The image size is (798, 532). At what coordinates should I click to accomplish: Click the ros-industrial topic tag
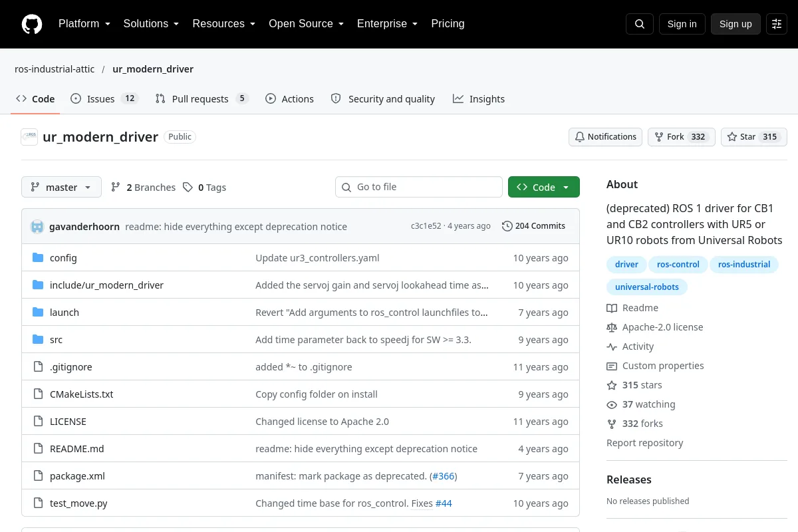(x=744, y=265)
